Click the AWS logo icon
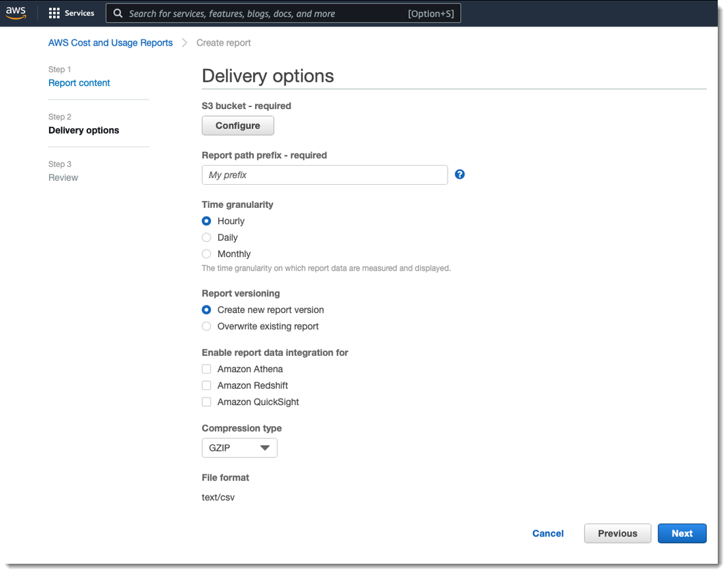This screenshot has width=728, height=574. (16, 13)
